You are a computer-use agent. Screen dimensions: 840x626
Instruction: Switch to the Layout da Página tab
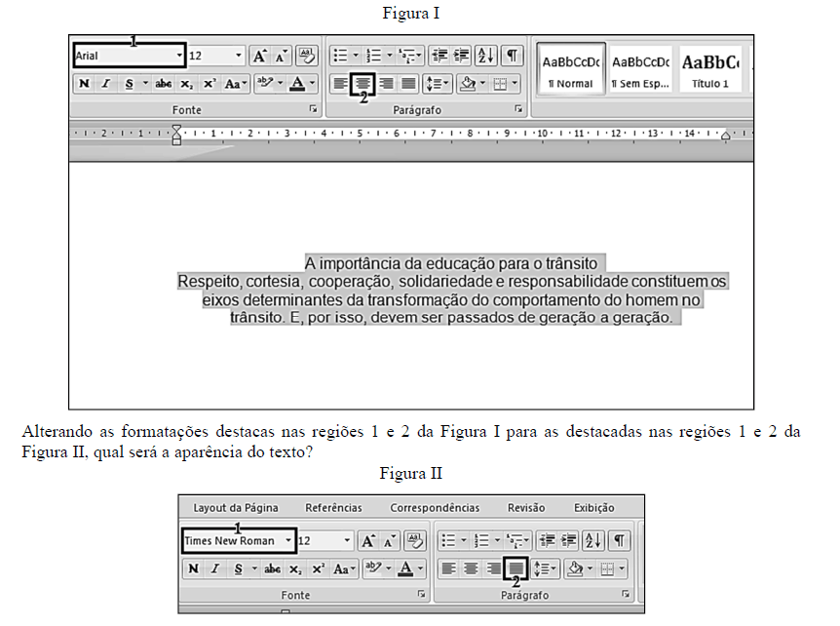pos(235,507)
